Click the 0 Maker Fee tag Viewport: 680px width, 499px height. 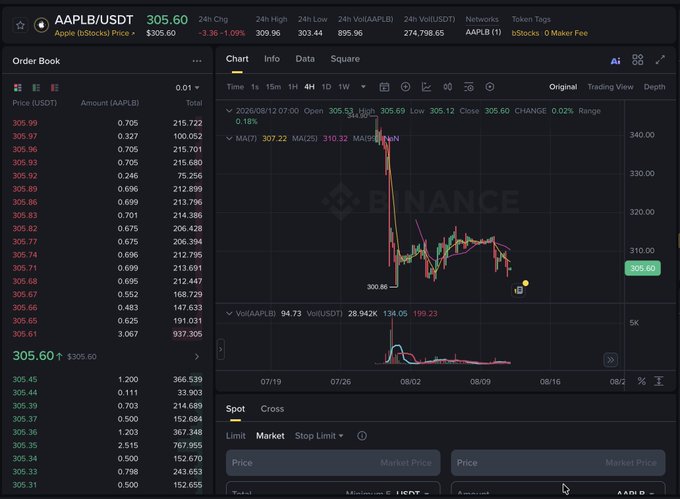coord(566,33)
